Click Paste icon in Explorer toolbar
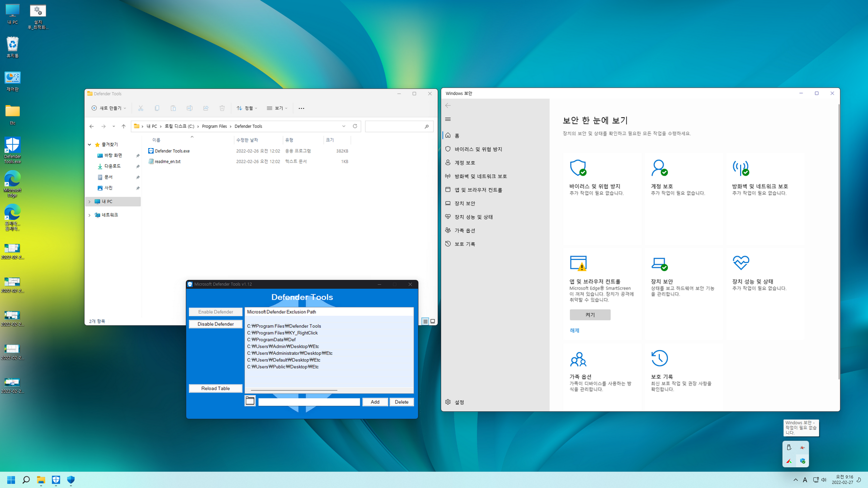Image resolution: width=868 pixels, height=488 pixels. tap(173, 108)
